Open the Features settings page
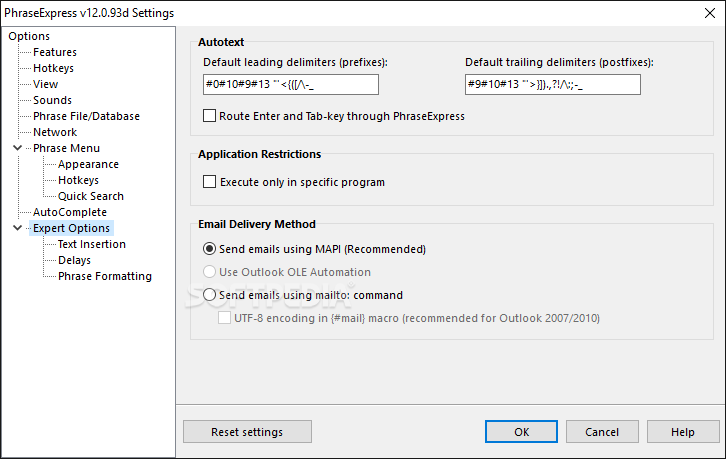The height and width of the screenshot is (459, 726). [55, 52]
